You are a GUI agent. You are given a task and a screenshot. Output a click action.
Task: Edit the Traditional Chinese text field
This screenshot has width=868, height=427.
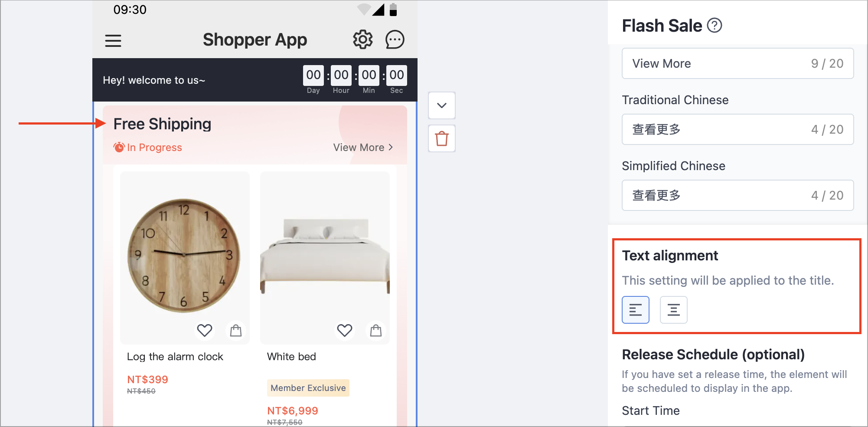point(737,129)
